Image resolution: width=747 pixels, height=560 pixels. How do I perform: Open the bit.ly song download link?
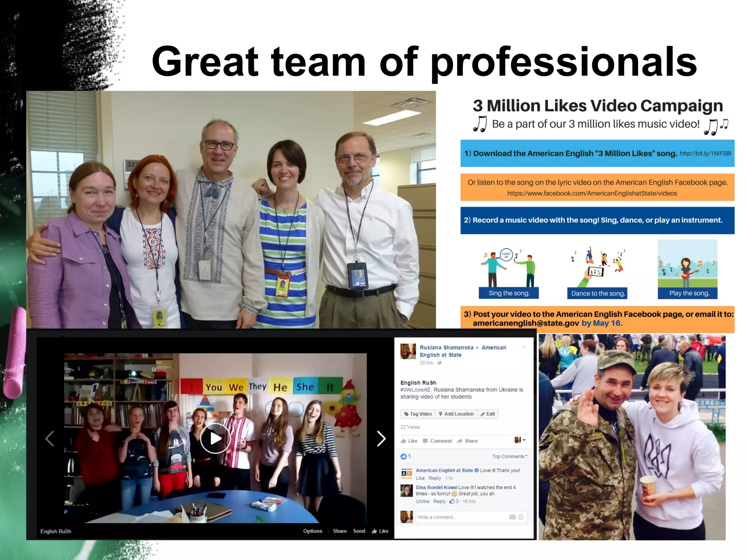pyautogui.click(x=705, y=153)
